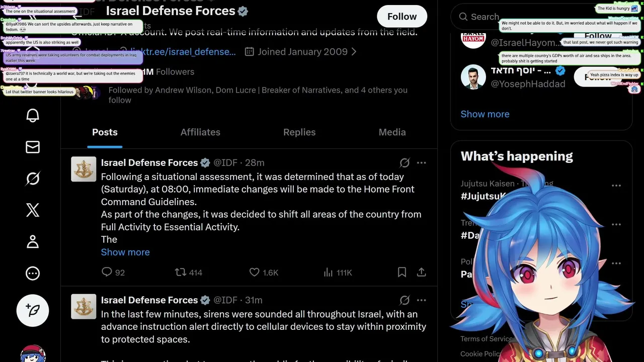Open Grok icon in the sidebar

click(x=33, y=178)
